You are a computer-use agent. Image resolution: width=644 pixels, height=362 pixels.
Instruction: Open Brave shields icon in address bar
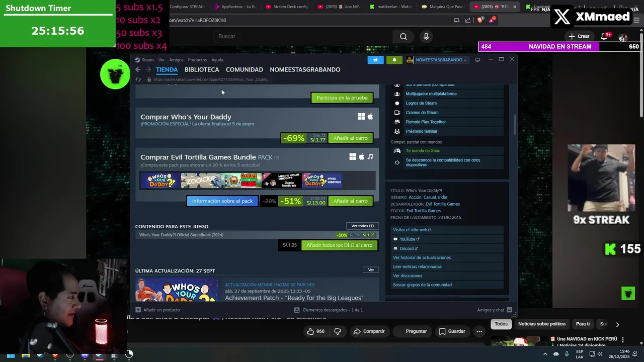[480, 20]
